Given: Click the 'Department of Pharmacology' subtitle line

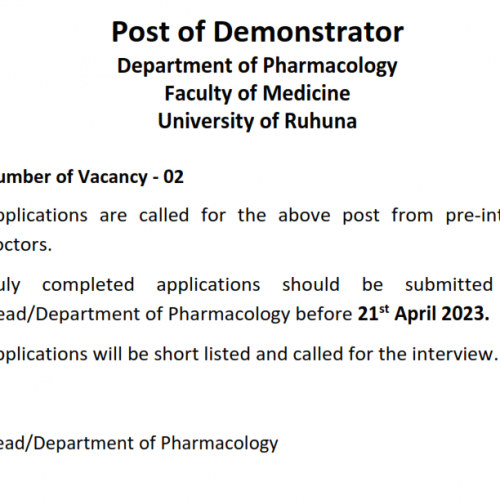Looking at the screenshot, I should [x=257, y=66].
